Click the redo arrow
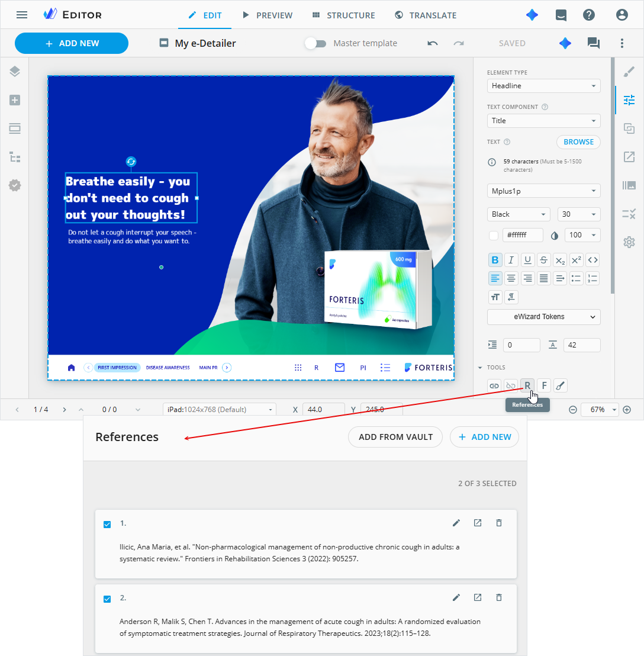The image size is (644, 656). pos(459,43)
